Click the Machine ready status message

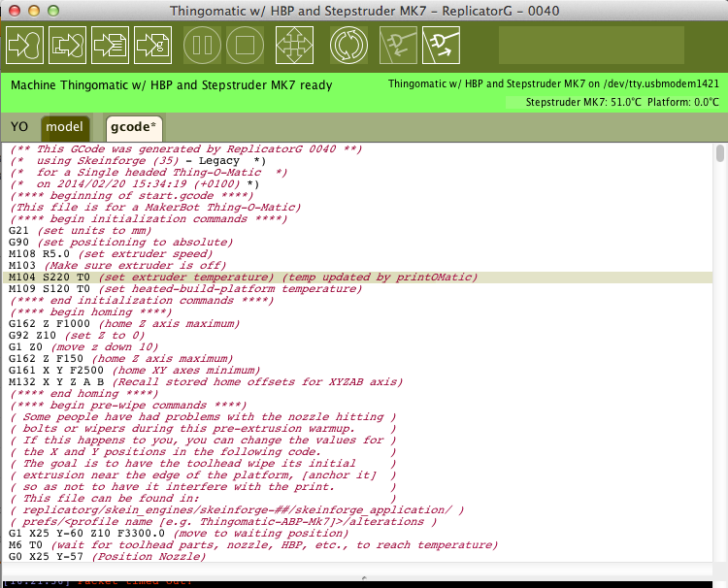point(171,85)
